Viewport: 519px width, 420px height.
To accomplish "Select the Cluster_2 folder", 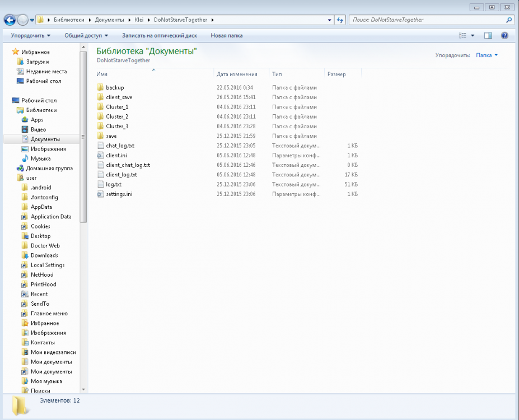I will tap(117, 116).
